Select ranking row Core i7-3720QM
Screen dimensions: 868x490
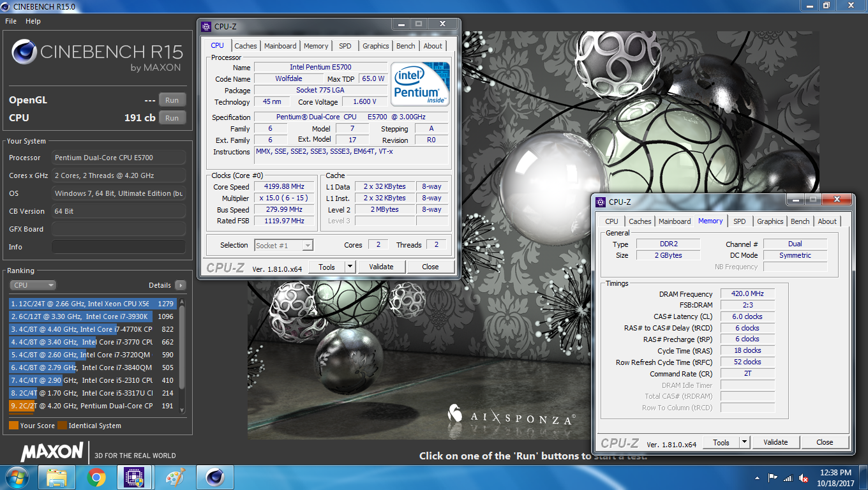click(92, 355)
